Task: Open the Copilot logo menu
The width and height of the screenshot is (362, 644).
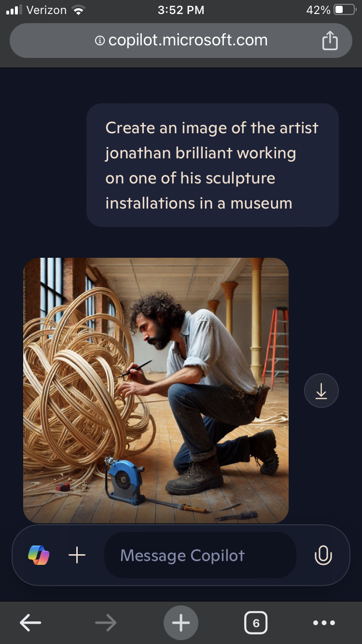Action: coord(39,555)
